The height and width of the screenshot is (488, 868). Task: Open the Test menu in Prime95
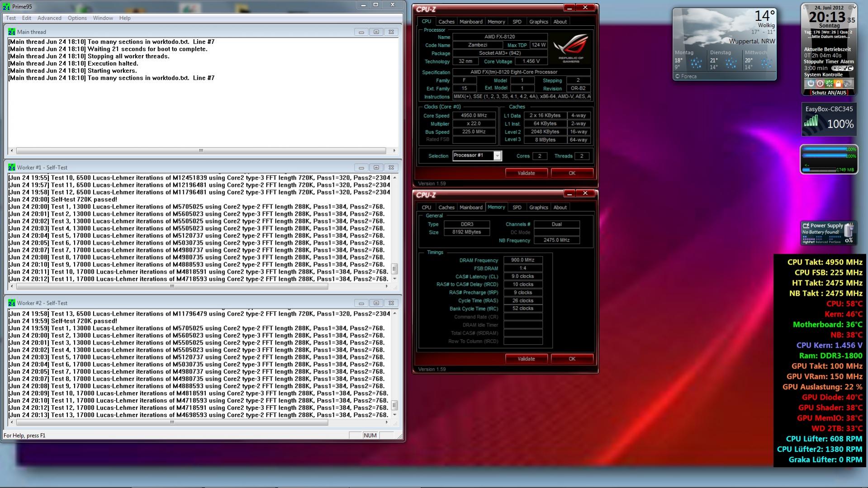(x=11, y=18)
